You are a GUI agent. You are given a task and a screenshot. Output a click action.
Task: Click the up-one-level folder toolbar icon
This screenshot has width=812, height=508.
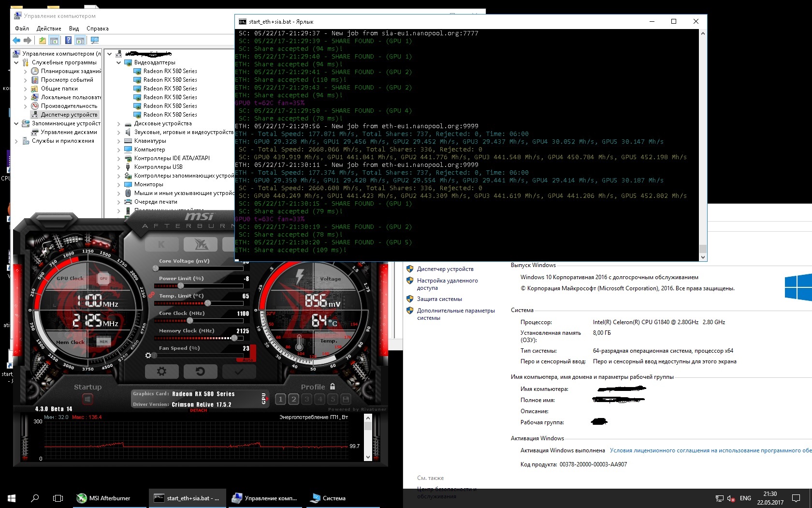(43, 40)
